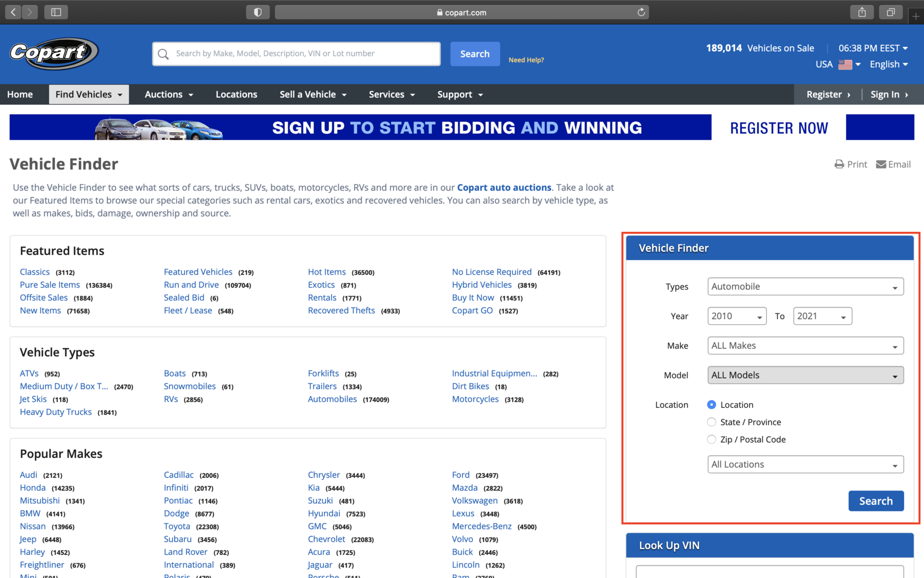Click the Copart logo
The height and width of the screenshot is (578, 924).
tap(54, 53)
